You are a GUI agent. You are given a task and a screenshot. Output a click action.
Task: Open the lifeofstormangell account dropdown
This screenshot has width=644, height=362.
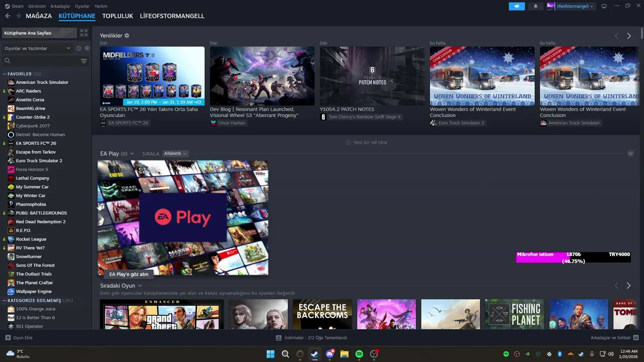[570, 6]
